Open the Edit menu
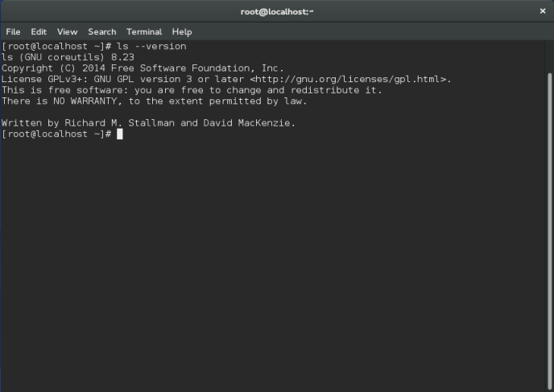 click(39, 31)
